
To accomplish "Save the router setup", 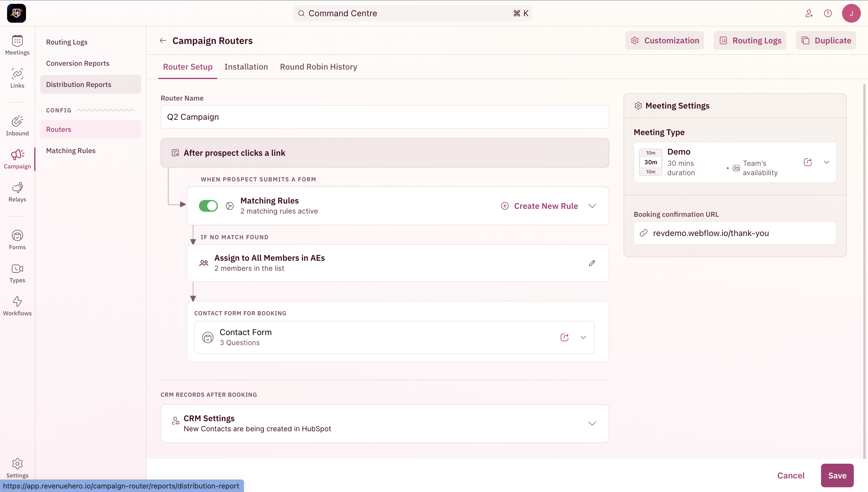I will coord(837,475).
